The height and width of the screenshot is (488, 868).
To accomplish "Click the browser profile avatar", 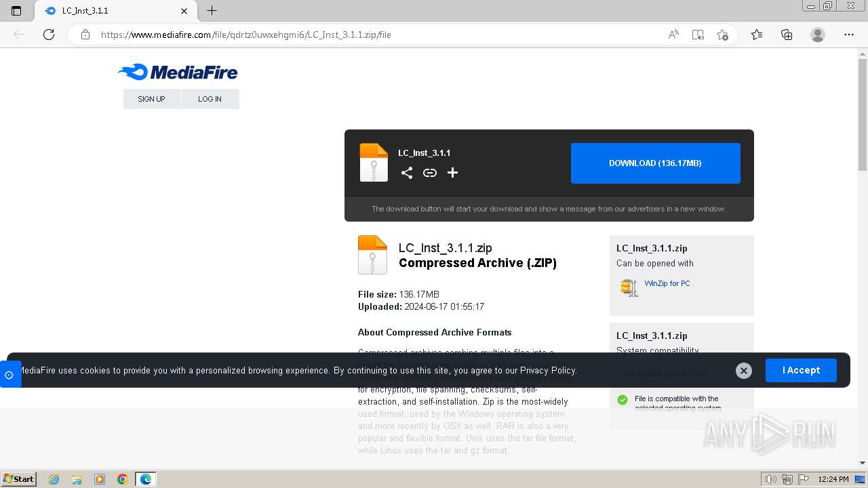I will pos(818,35).
